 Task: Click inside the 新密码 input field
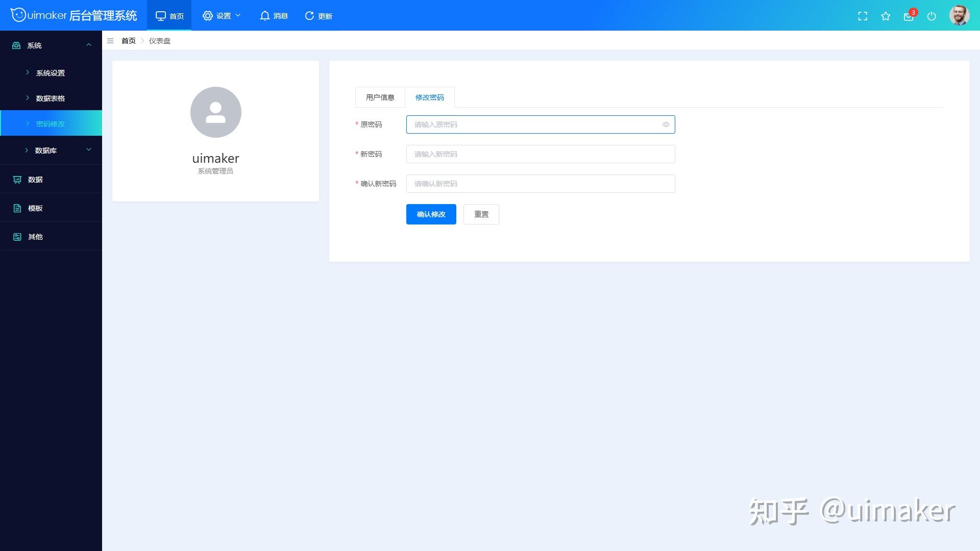[540, 154]
